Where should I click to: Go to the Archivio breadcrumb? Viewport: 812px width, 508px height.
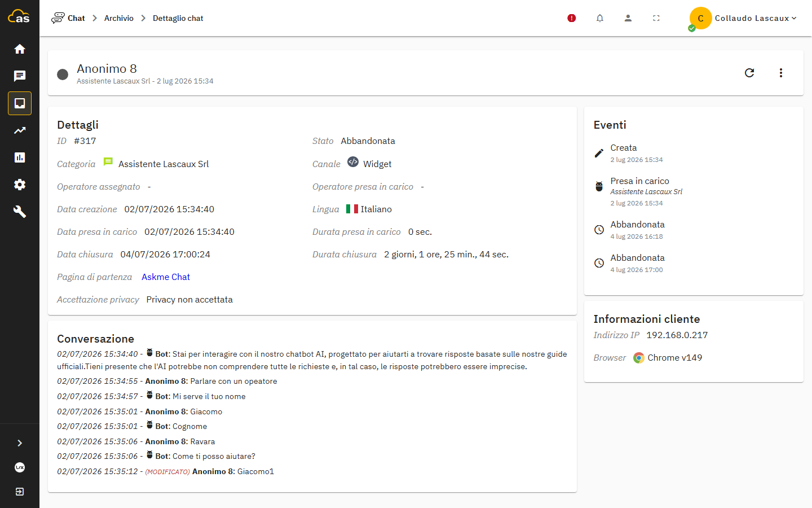[119, 18]
